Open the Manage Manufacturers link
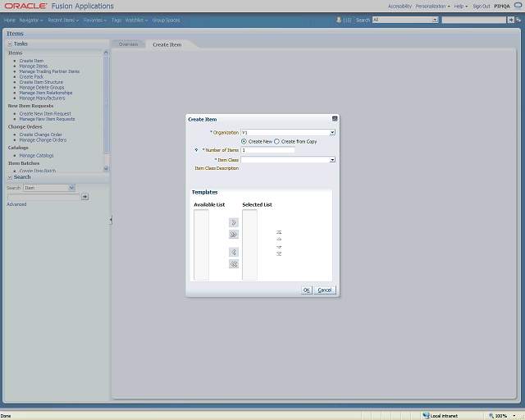Viewport: 525px width, 420px height. click(42, 98)
